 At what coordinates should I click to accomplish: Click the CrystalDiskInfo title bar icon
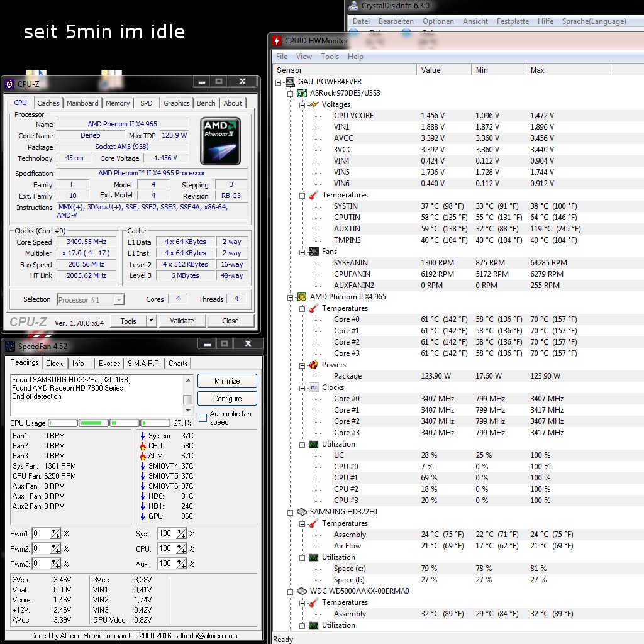coord(353,6)
